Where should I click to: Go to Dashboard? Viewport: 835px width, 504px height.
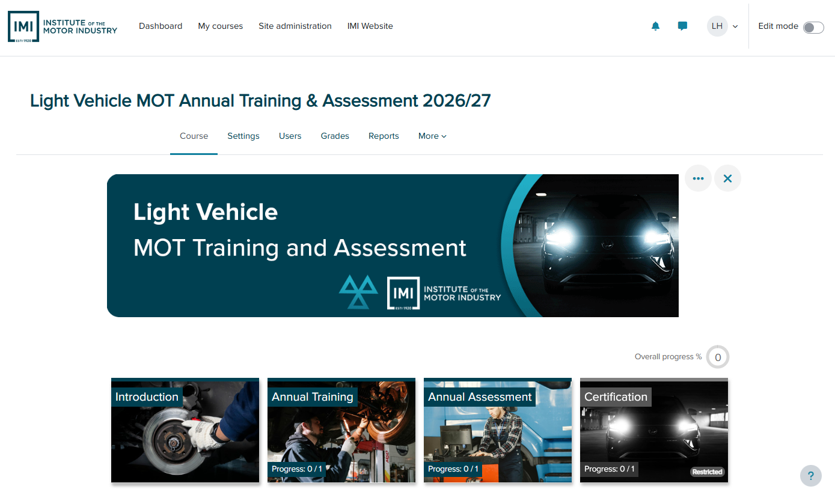pyautogui.click(x=161, y=26)
